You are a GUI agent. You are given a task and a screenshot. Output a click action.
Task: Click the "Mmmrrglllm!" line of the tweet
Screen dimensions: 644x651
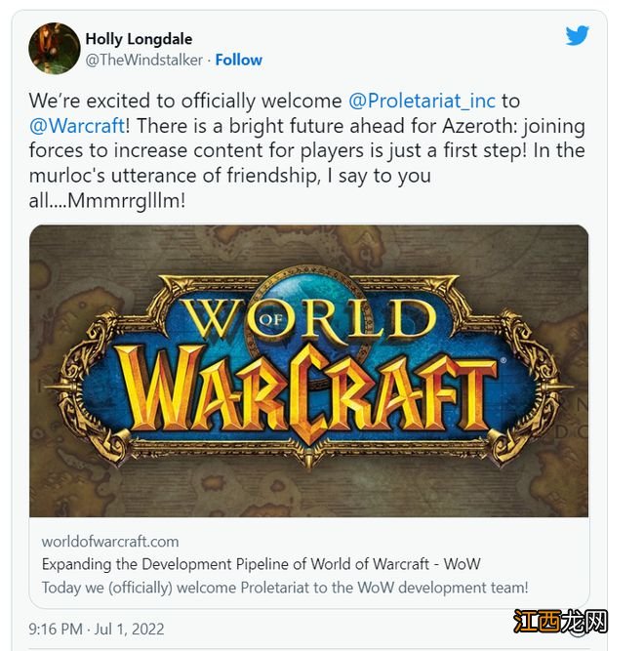tap(107, 200)
